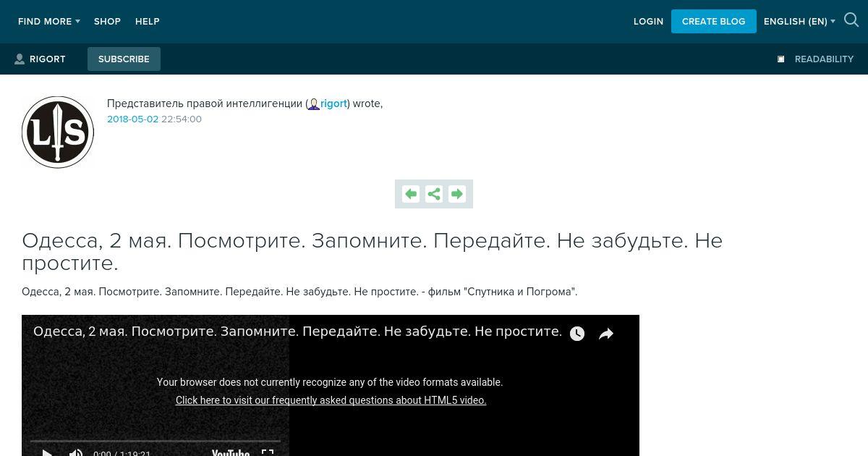Click the browser does not recognize message

tap(330, 382)
